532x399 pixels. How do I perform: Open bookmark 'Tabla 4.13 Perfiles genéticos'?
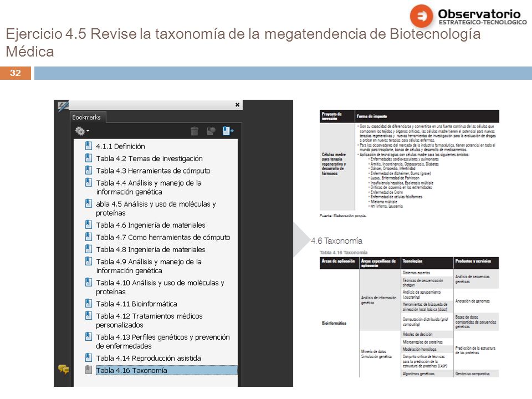point(163,341)
